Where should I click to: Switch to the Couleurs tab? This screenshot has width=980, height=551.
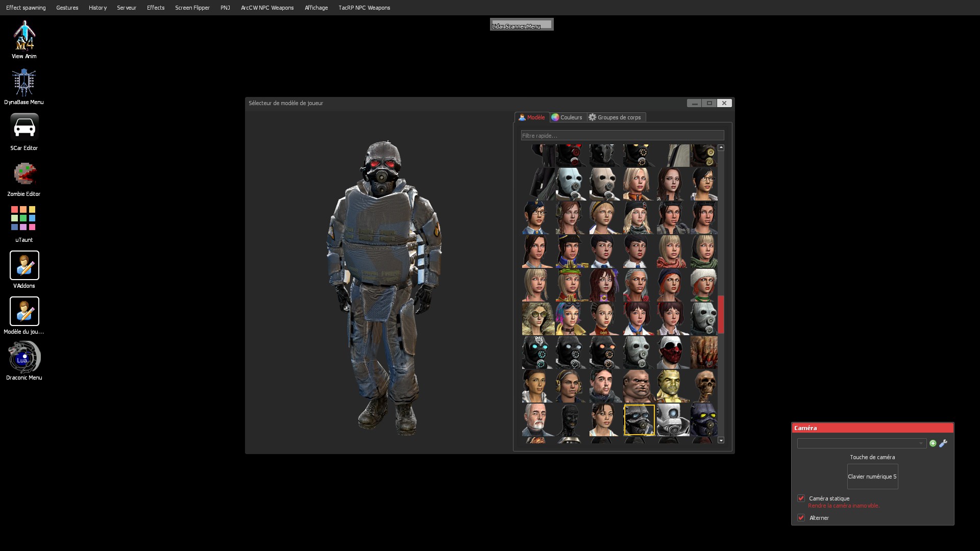coord(567,117)
